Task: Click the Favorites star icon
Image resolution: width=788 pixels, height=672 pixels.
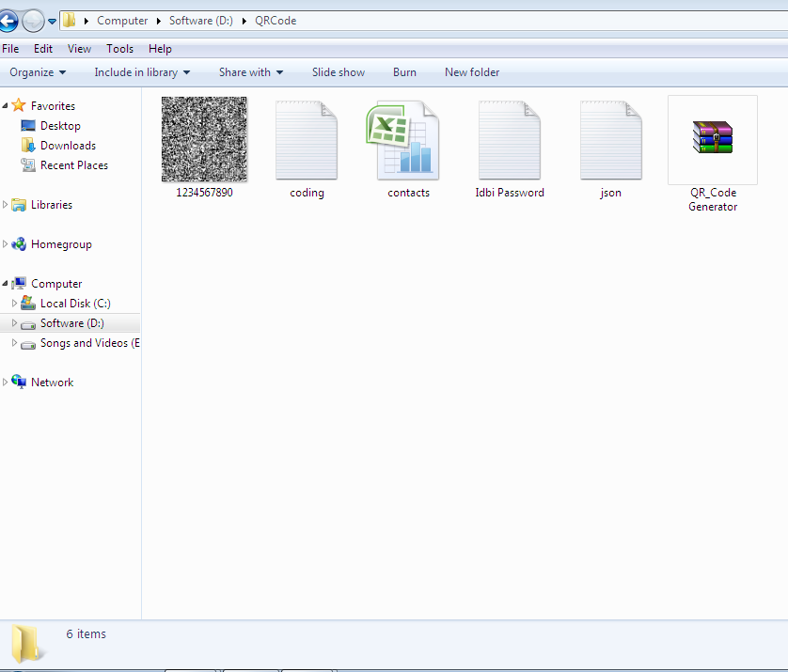Action: 19,105
